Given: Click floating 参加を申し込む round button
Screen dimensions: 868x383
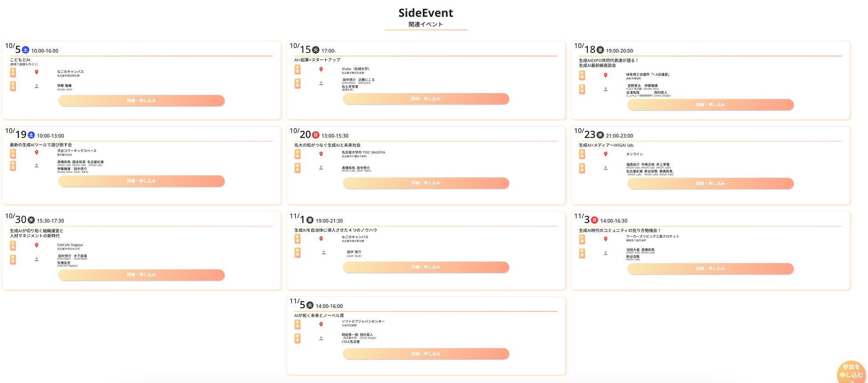Looking at the screenshot, I should point(851,372).
